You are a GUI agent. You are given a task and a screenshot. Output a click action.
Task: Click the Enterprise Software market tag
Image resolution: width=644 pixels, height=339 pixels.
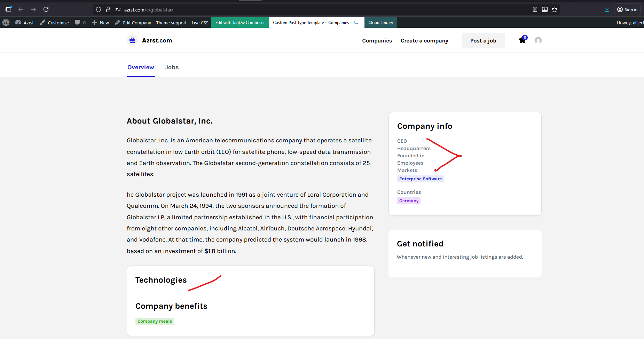[421, 179]
